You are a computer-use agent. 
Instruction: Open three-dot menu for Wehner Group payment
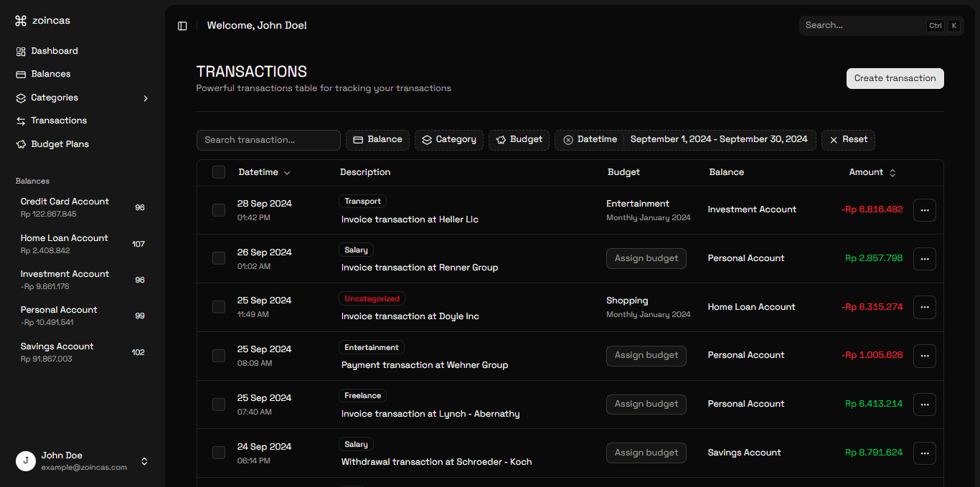point(924,356)
